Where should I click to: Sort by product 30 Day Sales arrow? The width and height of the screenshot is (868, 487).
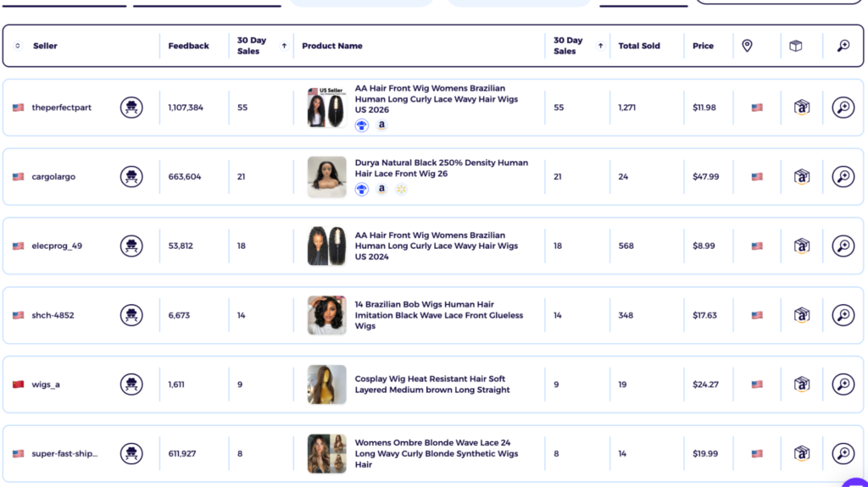[600, 46]
